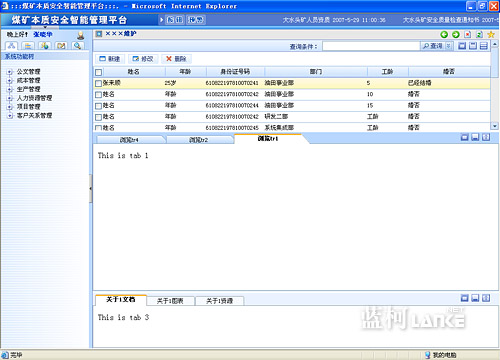Click the 新建 button
The image size is (500, 360).
110,59
